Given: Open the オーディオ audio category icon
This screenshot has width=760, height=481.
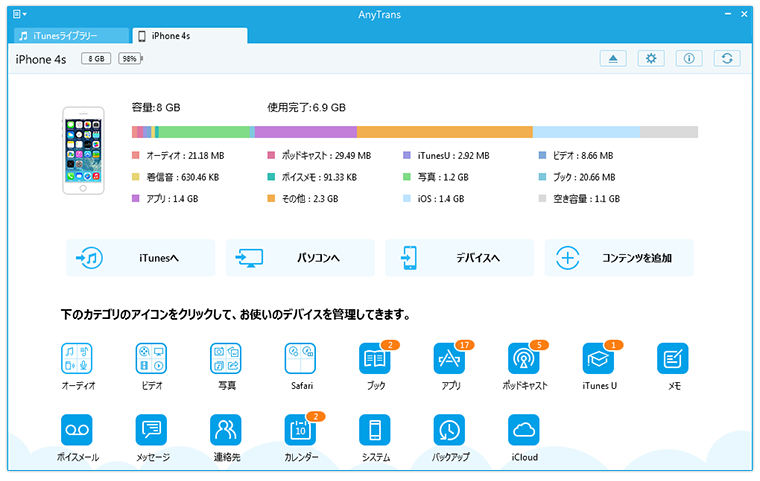Looking at the screenshot, I should [x=77, y=358].
